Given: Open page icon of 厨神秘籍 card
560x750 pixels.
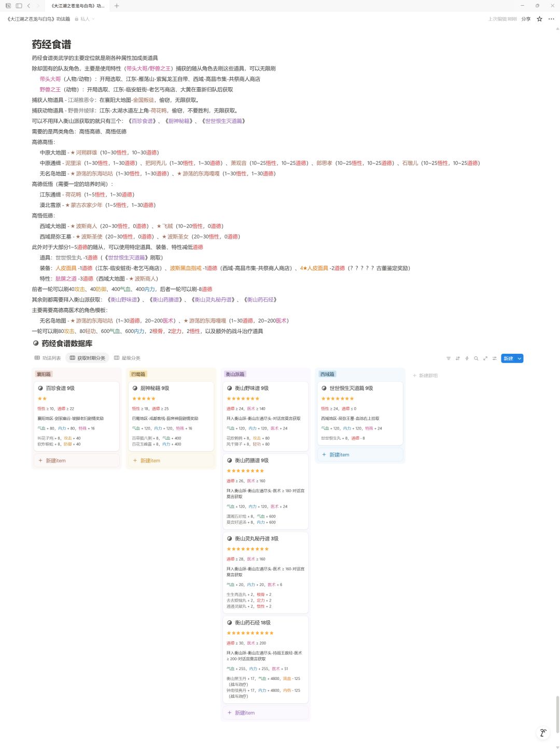Looking at the screenshot, I should coord(135,388).
